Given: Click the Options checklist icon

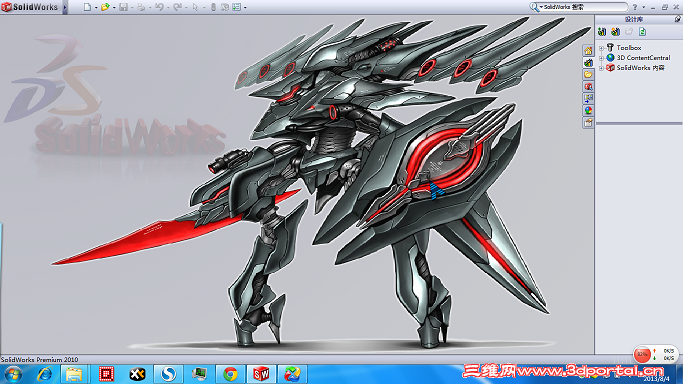Looking at the screenshot, I should 237,7.
